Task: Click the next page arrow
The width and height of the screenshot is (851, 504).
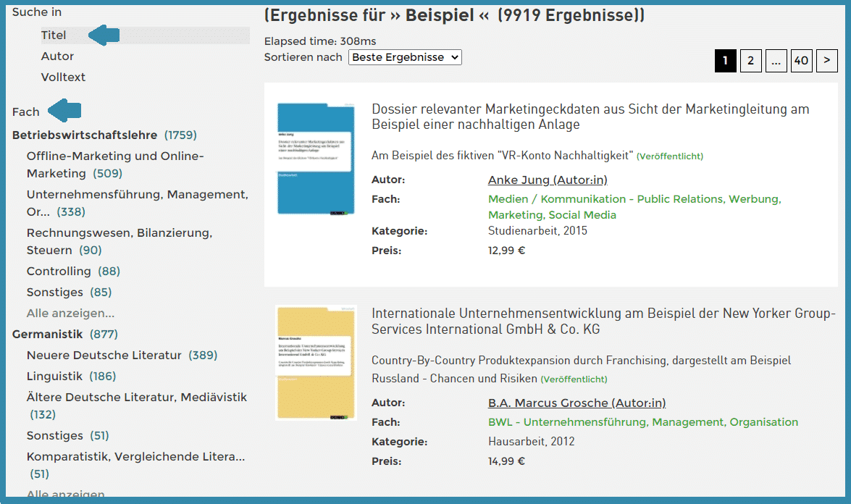Action: point(826,61)
